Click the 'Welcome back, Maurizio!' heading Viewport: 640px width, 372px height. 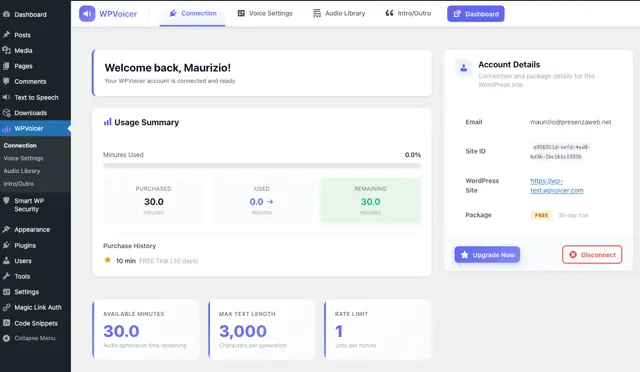[x=167, y=67]
